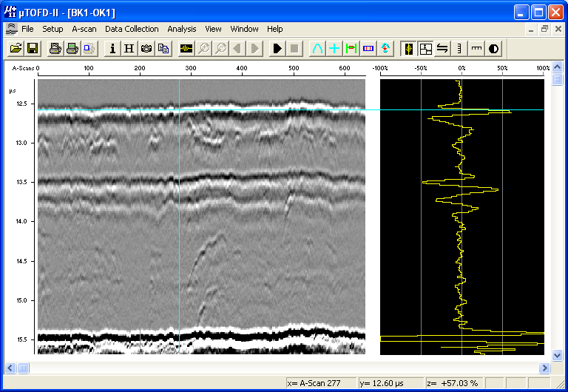Click the A-Scan 277 status bar field
This screenshot has height=392, width=568.
pos(322,383)
